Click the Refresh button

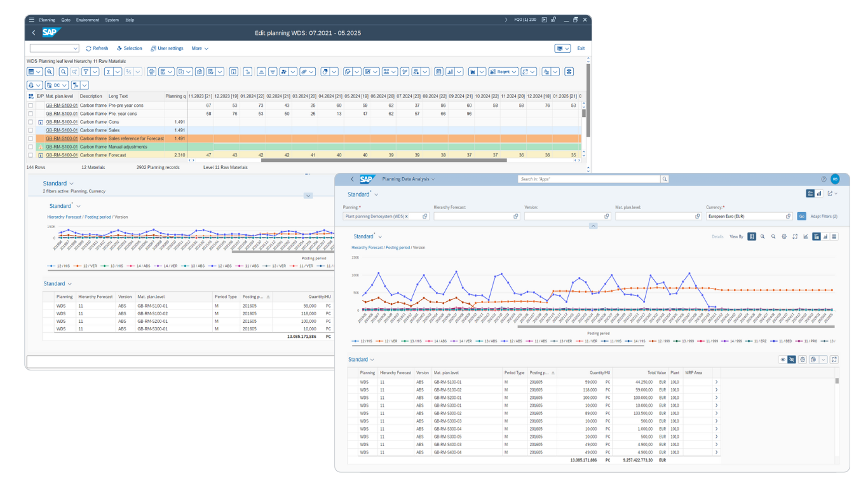pyautogui.click(x=97, y=48)
